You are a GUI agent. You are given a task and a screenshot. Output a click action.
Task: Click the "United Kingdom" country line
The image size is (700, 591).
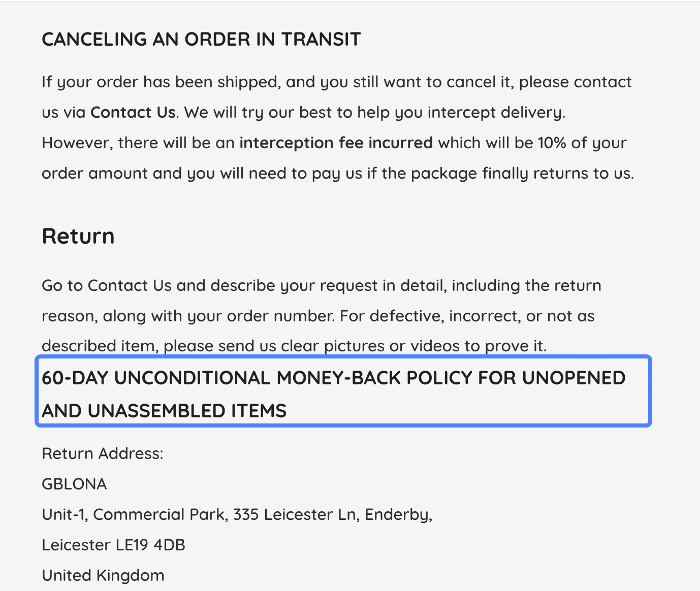(103, 575)
